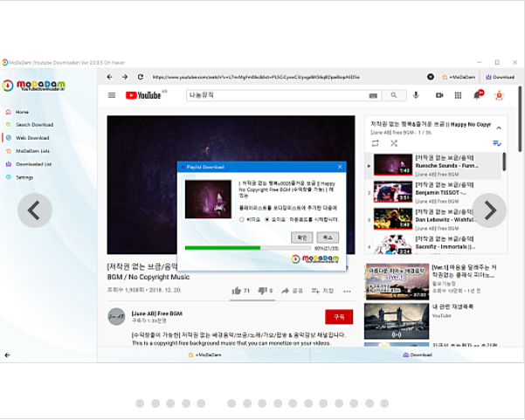
Task: Play the Ruesche Sounds playlist item
Action: point(432,165)
